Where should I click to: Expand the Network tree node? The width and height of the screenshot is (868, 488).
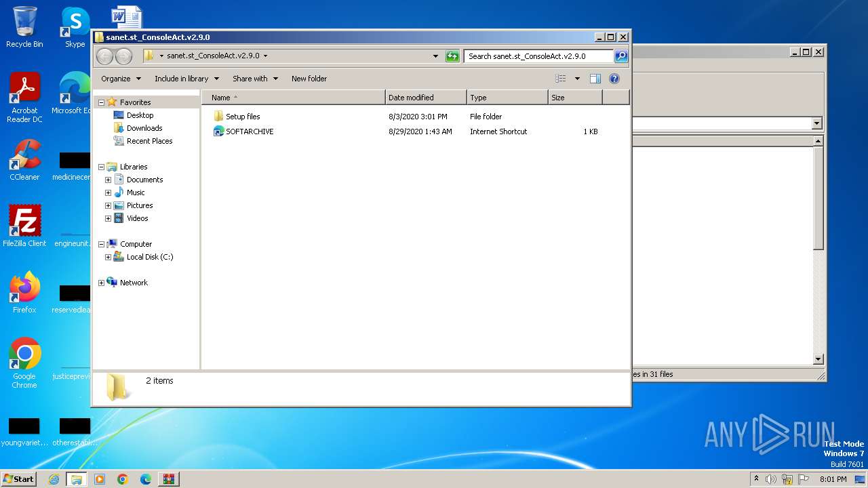[102, 283]
